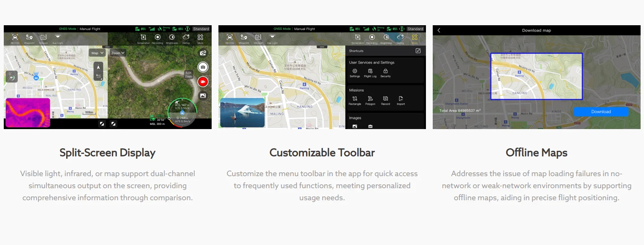The image size is (644, 245).
Task: Expand the Map dropdown
Action: point(97,53)
